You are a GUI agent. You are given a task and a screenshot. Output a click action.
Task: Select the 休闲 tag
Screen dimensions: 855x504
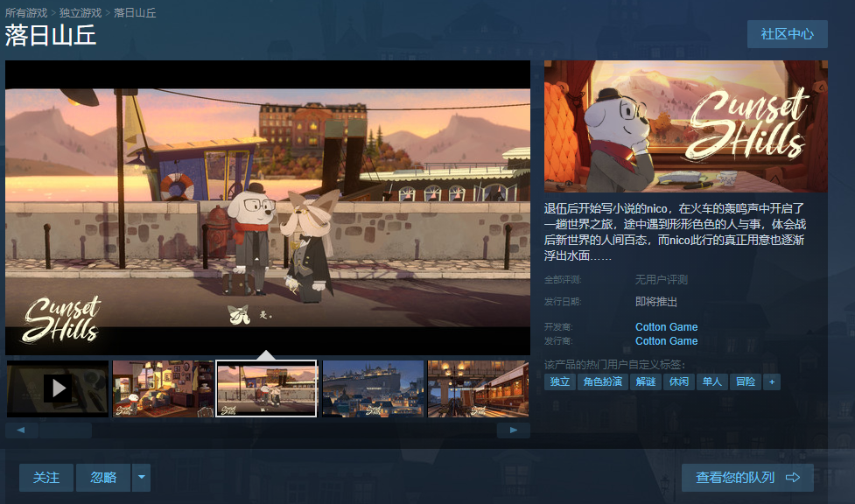[679, 381]
